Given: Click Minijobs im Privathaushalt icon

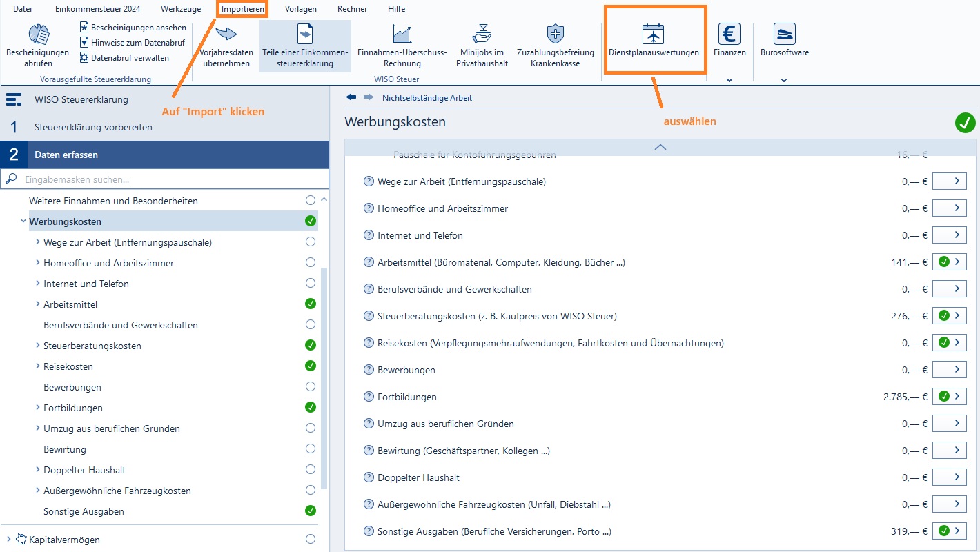Looking at the screenshot, I should (482, 34).
